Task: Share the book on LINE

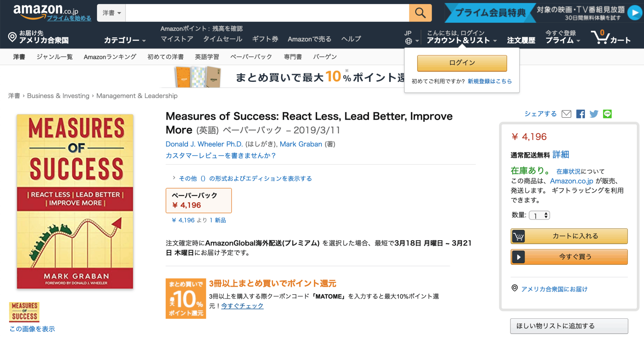Action: pyautogui.click(x=607, y=114)
